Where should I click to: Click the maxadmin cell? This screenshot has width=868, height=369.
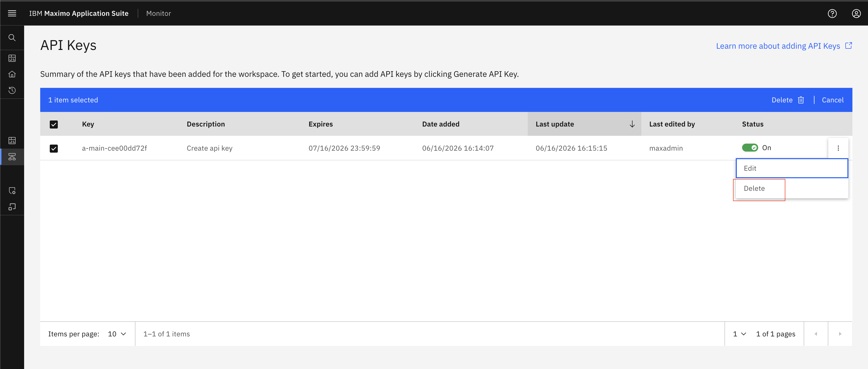click(666, 148)
